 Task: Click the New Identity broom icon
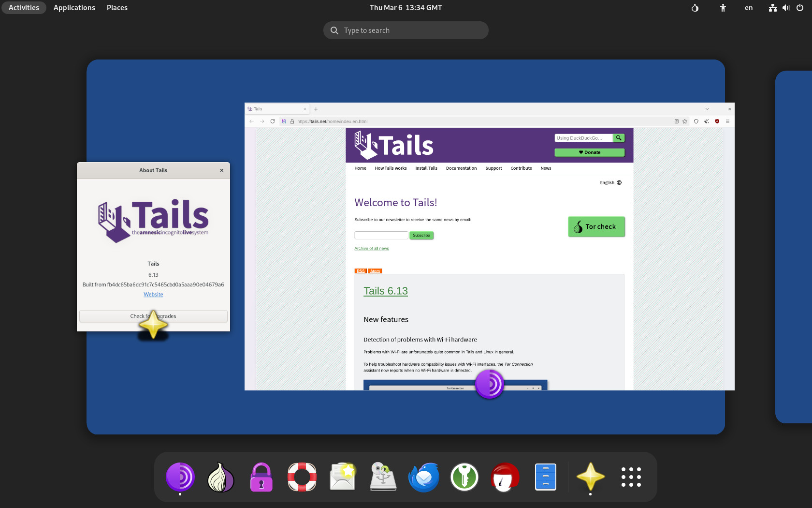point(707,121)
